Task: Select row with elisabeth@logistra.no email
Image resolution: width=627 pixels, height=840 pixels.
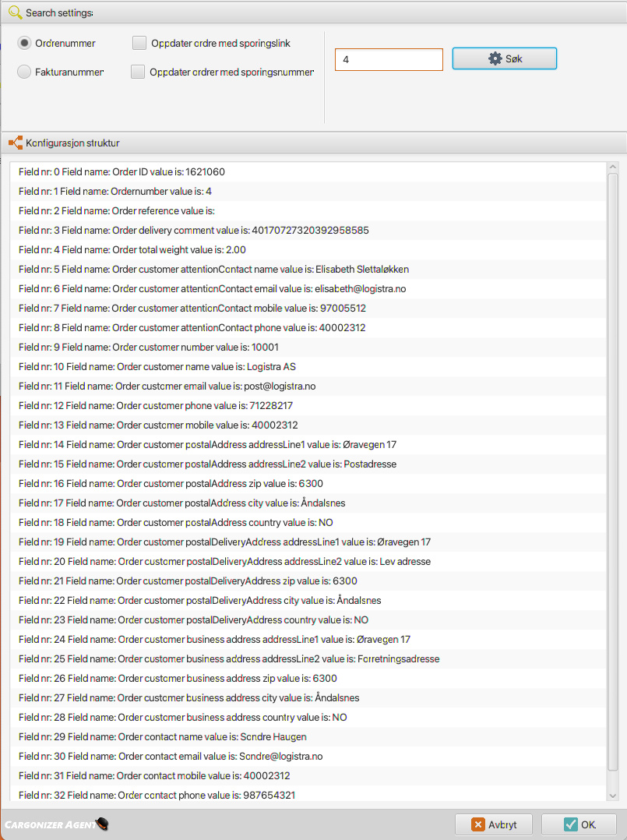Action: point(308,289)
